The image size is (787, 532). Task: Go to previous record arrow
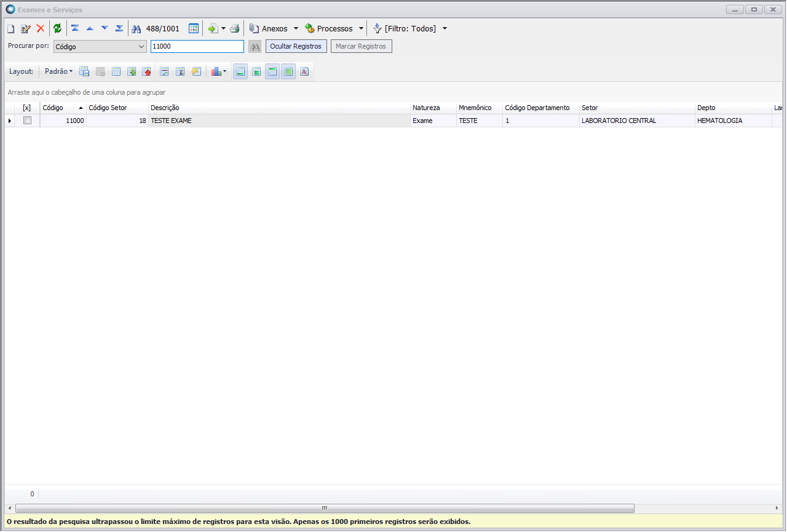coord(90,28)
